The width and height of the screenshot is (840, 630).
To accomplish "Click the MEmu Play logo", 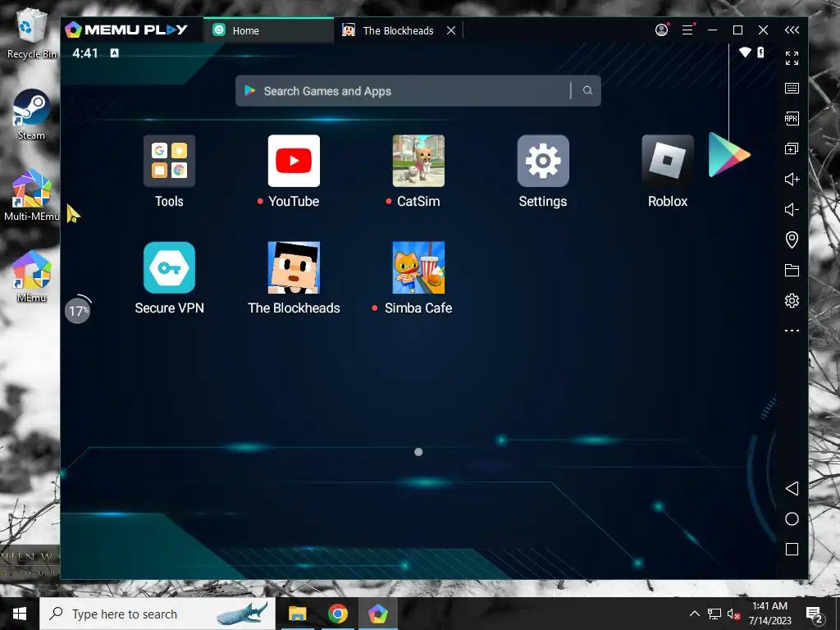I will [126, 30].
